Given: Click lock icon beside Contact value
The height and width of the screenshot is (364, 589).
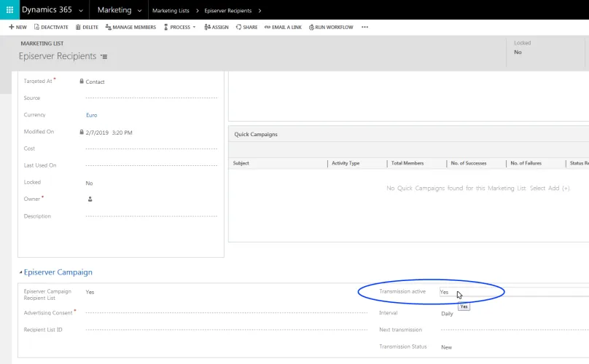Looking at the screenshot, I should click(x=82, y=81).
